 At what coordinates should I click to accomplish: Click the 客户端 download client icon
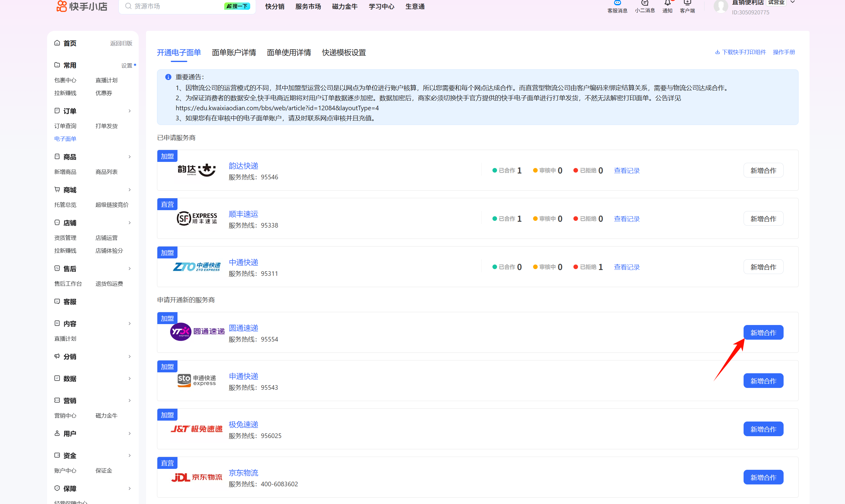(x=687, y=3)
